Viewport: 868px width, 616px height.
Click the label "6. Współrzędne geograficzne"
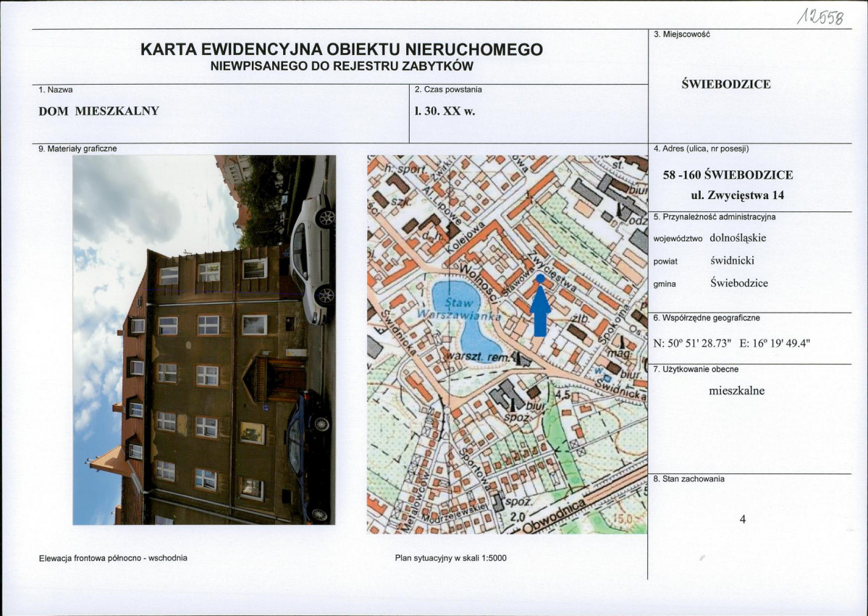tap(707, 318)
